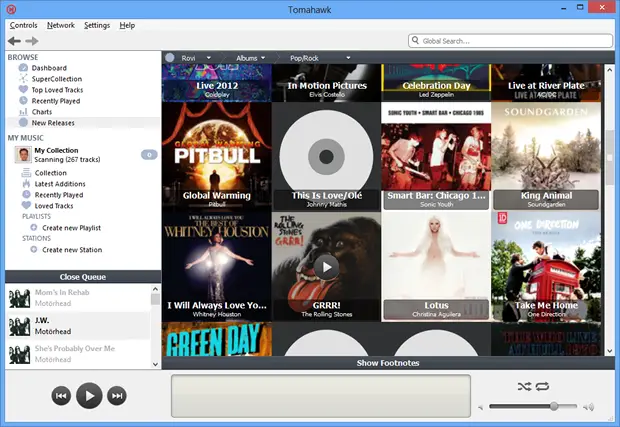
Task: Click the queue list up scroll arrow
Action: point(155,289)
